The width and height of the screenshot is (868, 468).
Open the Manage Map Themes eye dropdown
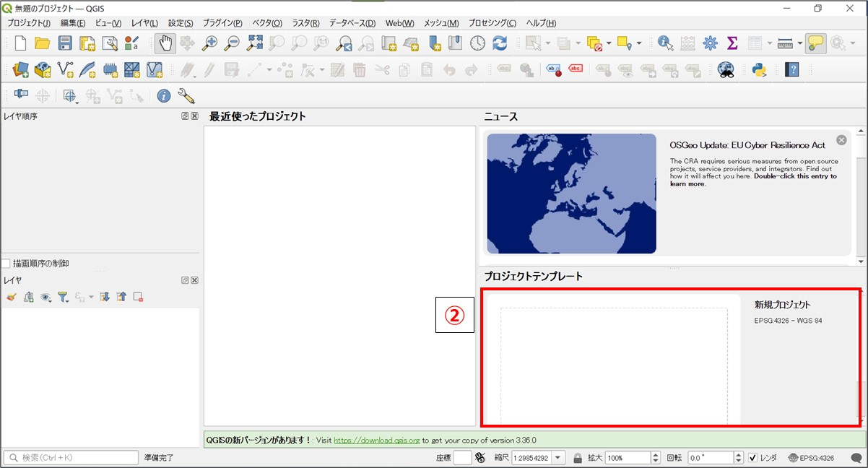click(x=47, y=297)
